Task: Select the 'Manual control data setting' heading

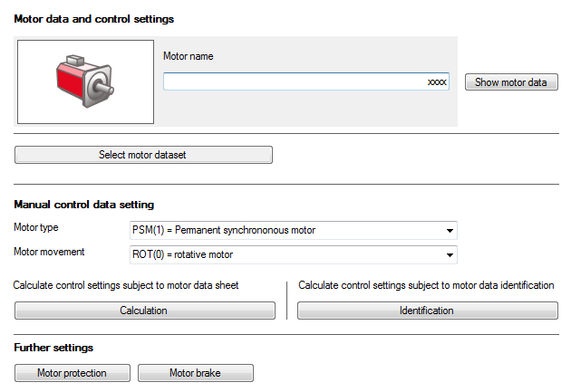Action: [x=84, y=205]
